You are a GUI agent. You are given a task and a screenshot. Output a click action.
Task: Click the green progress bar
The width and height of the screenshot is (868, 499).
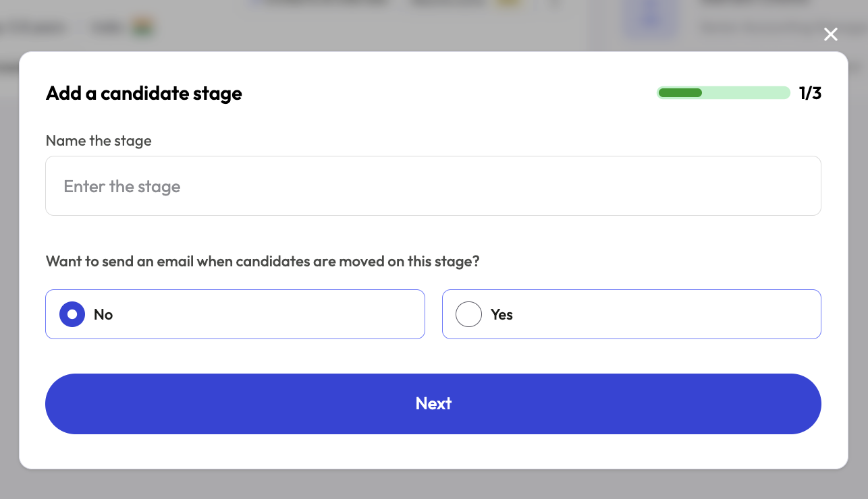(x=680, y=92)
